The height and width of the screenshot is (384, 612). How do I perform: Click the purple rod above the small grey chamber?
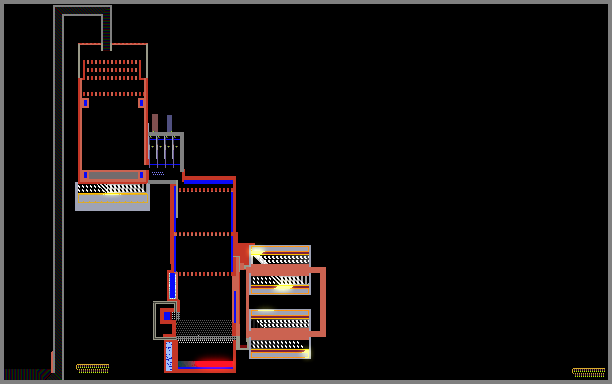coord(169,123)
